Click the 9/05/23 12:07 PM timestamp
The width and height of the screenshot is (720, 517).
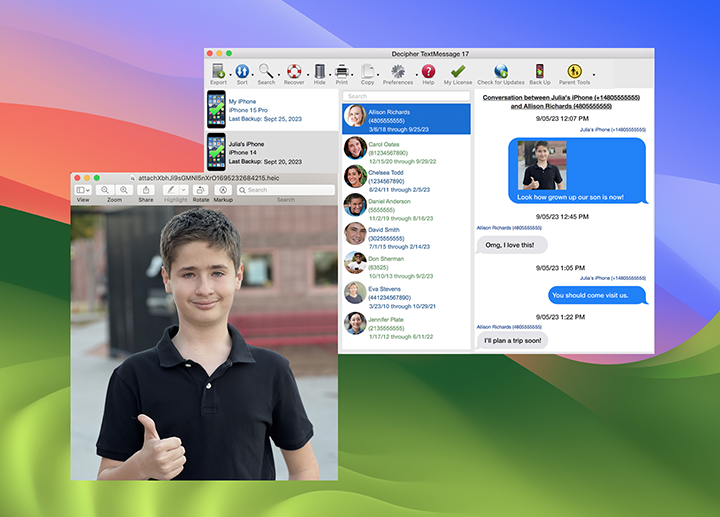click(x=562, y=118)
